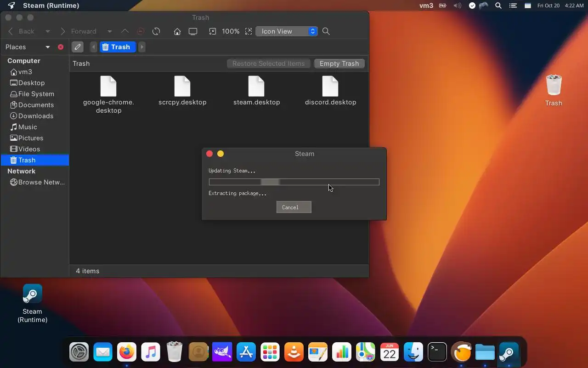Close the Steam updater dialog
This screenshot has width=588, height=368.
coord(209,154)
